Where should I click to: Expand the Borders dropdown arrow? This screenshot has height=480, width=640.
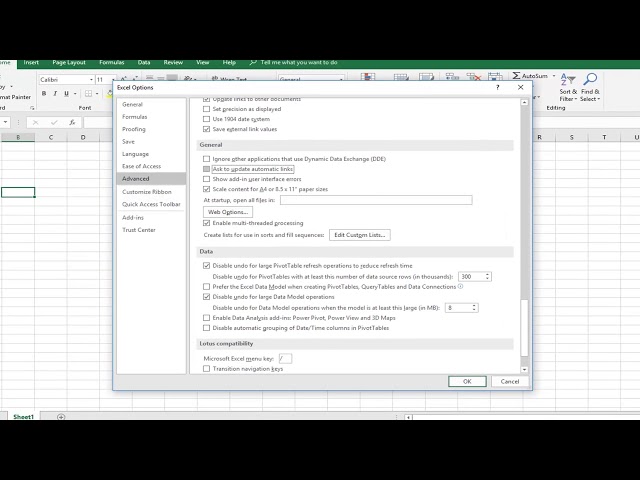click(97, 93)
